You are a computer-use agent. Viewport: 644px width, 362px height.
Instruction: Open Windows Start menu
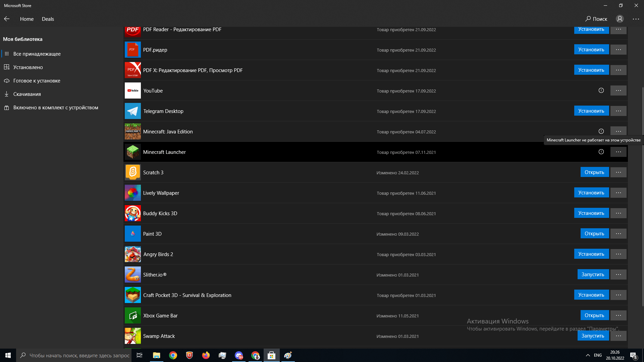8,355
